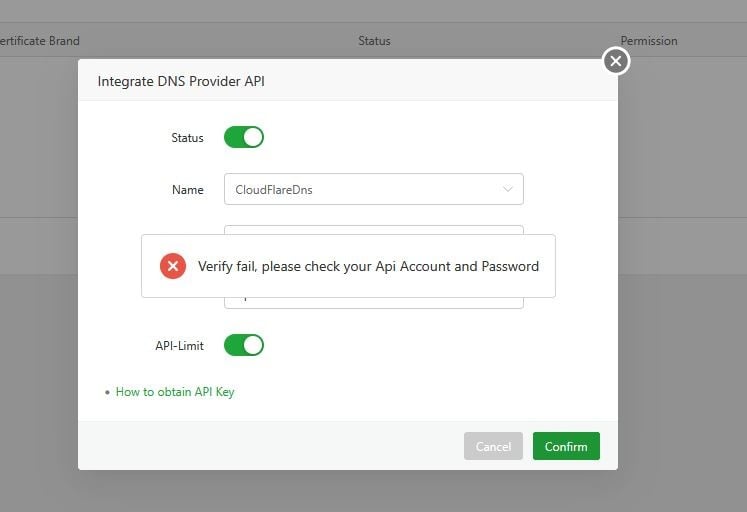Focus the input field below the error message
The image size is (747, 512).
point(373,302)
